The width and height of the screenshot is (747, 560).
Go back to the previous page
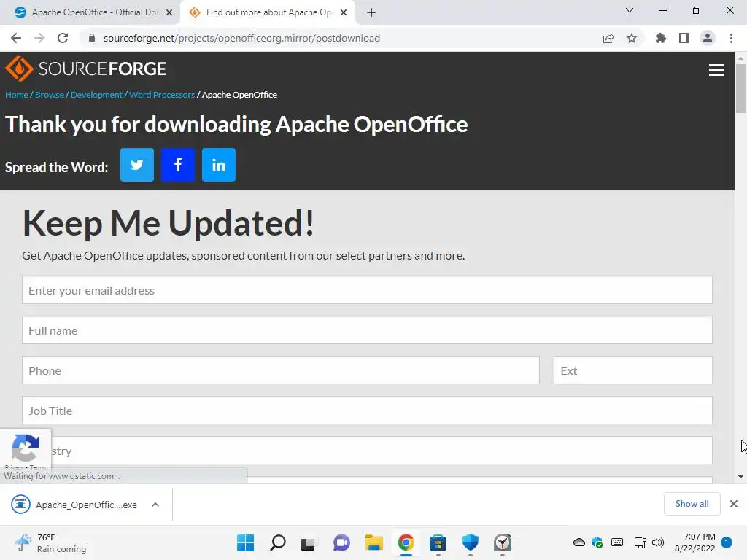[x=16, y=38]
